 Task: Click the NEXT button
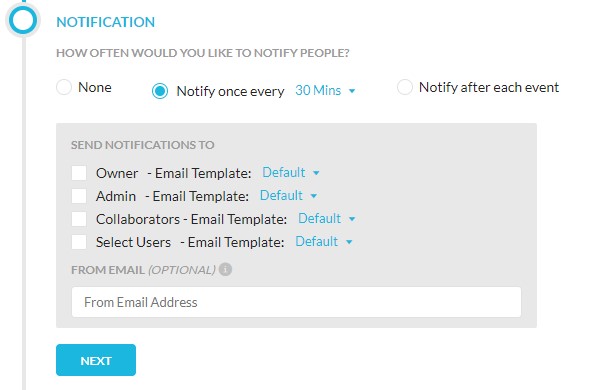(x=96, y=360)
